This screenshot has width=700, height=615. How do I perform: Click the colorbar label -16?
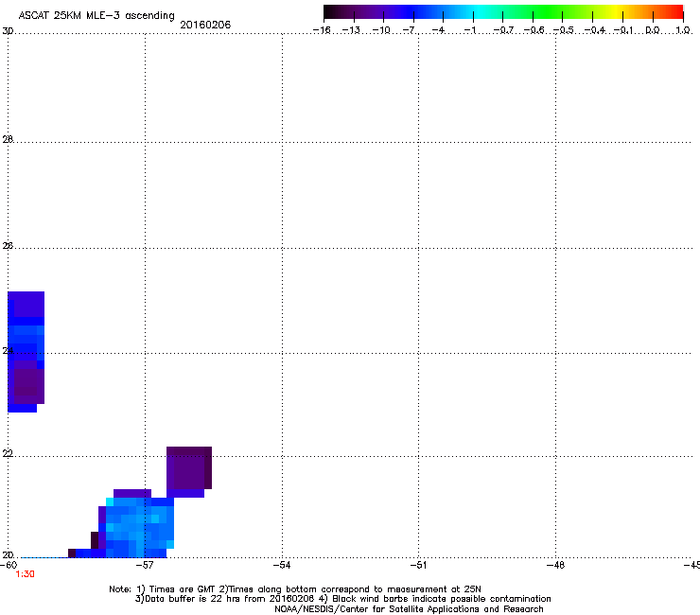(322, 30)
